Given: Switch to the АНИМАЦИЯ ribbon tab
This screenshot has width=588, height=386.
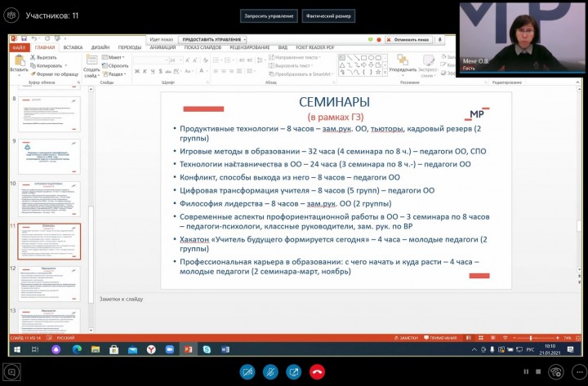Looking at the screenshot, I should pos(163,47).
